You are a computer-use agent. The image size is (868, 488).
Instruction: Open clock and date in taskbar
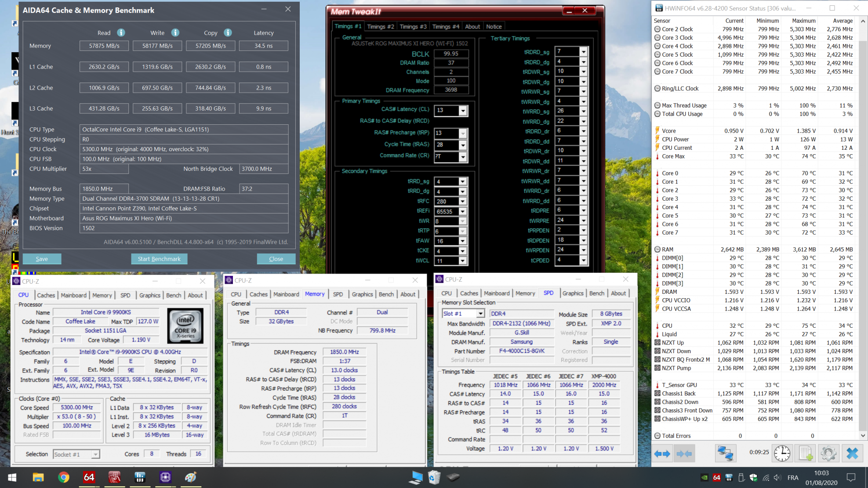[x=821, y=477]
